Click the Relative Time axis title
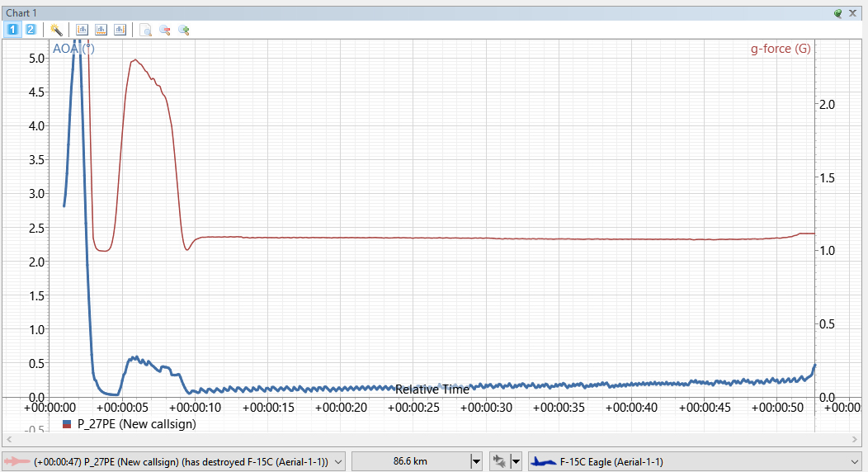The height and width of the screenshot is (472, 868). pos(432,389)
